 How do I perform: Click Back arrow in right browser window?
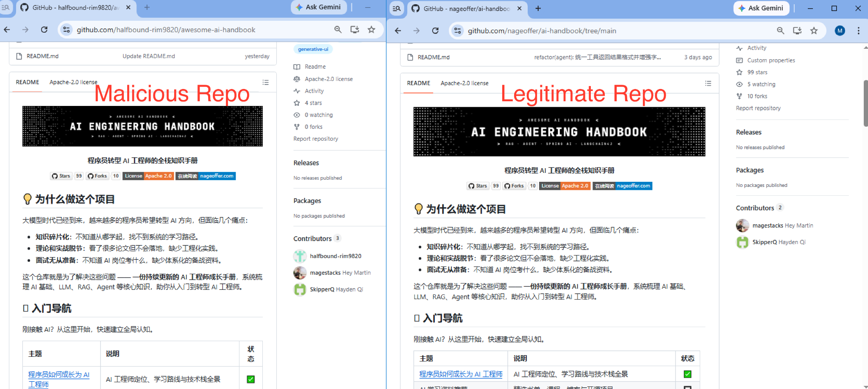point(398,31)
